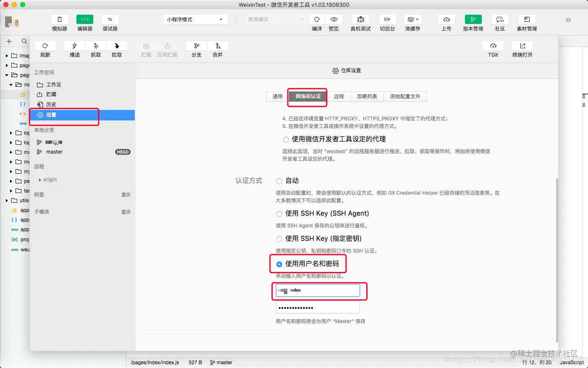
Task: Click the 合并 merge icon
Action: click(218, 46)
